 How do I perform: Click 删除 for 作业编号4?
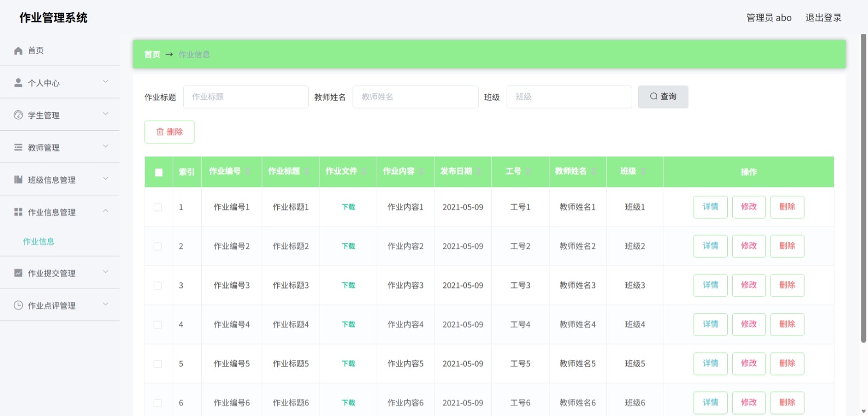pyautogui.click(x=787, y=324)
